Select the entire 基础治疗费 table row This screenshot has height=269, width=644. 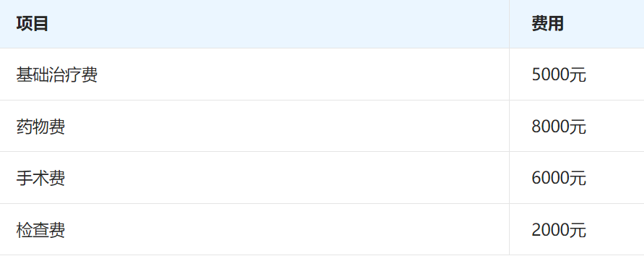pos(322,74)
